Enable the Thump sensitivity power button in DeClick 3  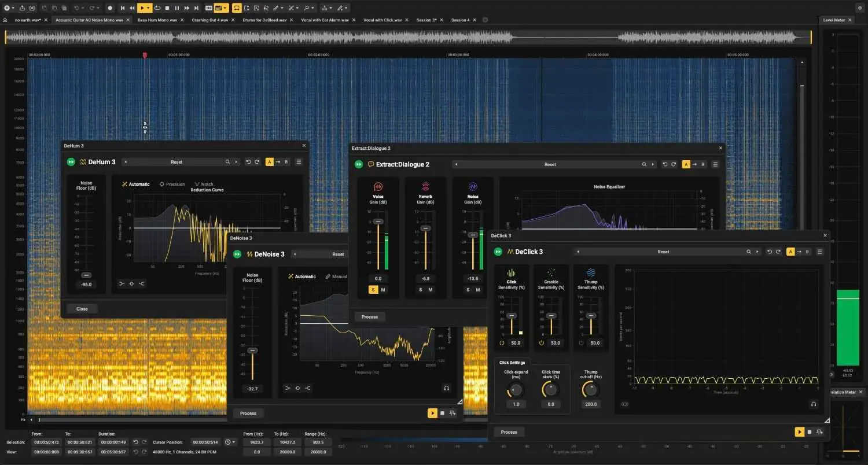pyautogui.click(x=580, y=343)
